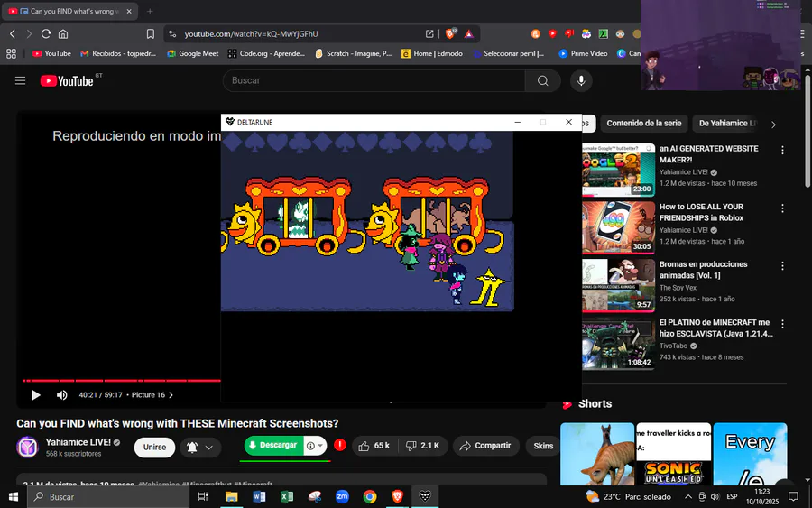Screen dimensions: 812x508
Task: Open the Windows notification center icon
Action: tap(793, 496)
